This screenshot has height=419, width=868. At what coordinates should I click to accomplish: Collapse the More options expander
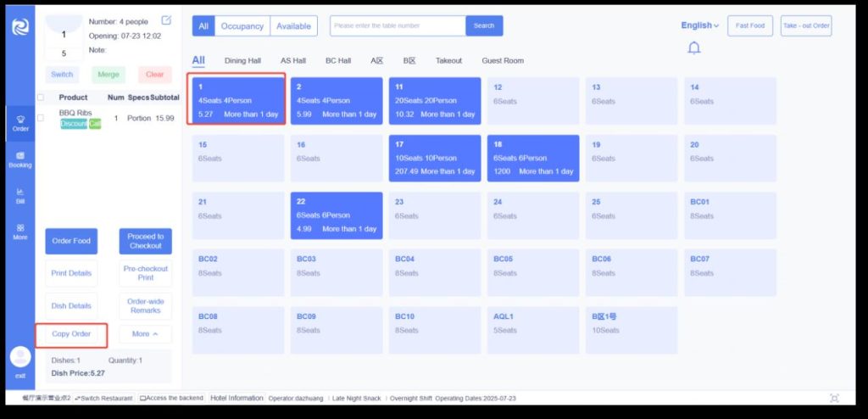tap(145, 334)
